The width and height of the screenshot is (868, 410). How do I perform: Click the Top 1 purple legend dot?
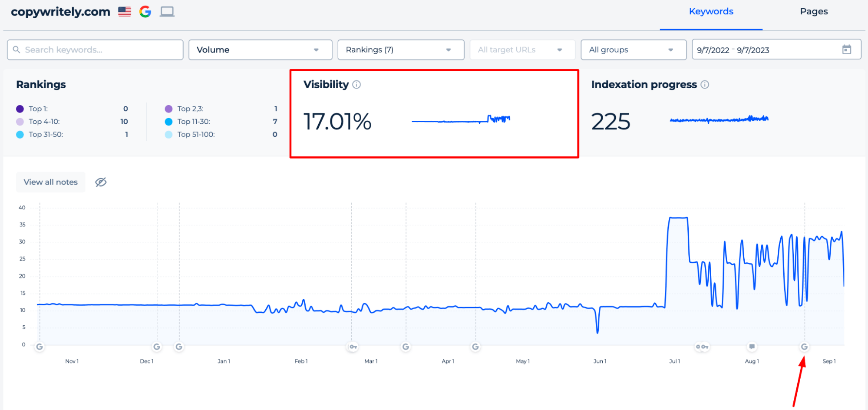tap(20, 109)
